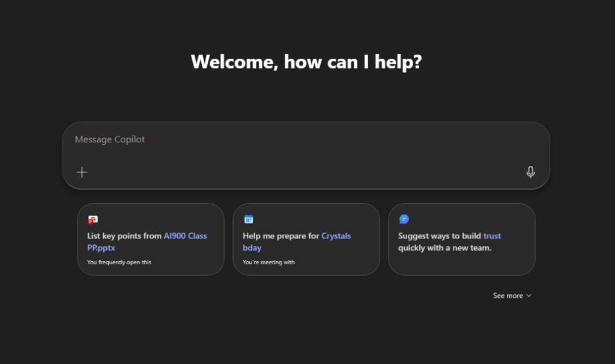
Task: Click the See more label
Action: [x=507, y=296]
